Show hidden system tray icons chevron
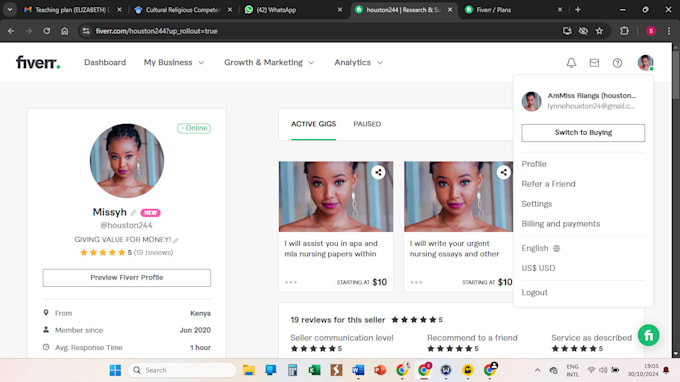This screenshot has width=680, height=382. tap(537, 370)
